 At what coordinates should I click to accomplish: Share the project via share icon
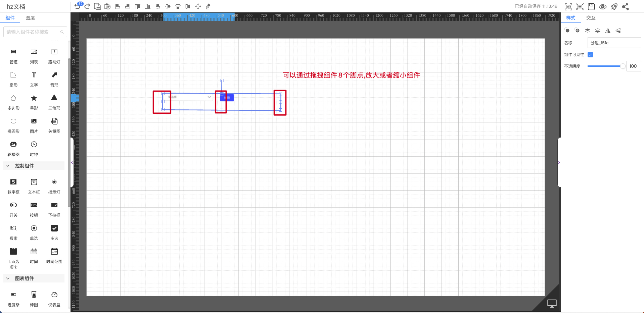click(625, 7)
